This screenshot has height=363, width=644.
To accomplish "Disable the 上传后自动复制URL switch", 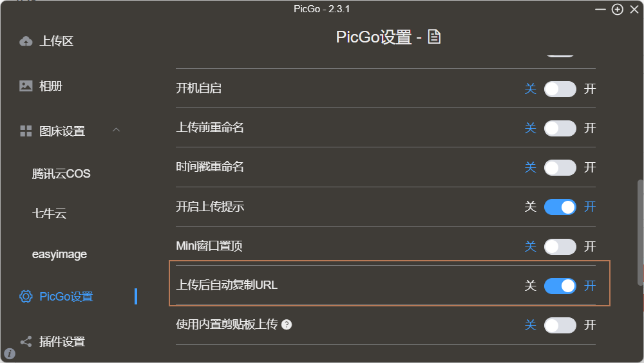I will click(x=560, y=286).
